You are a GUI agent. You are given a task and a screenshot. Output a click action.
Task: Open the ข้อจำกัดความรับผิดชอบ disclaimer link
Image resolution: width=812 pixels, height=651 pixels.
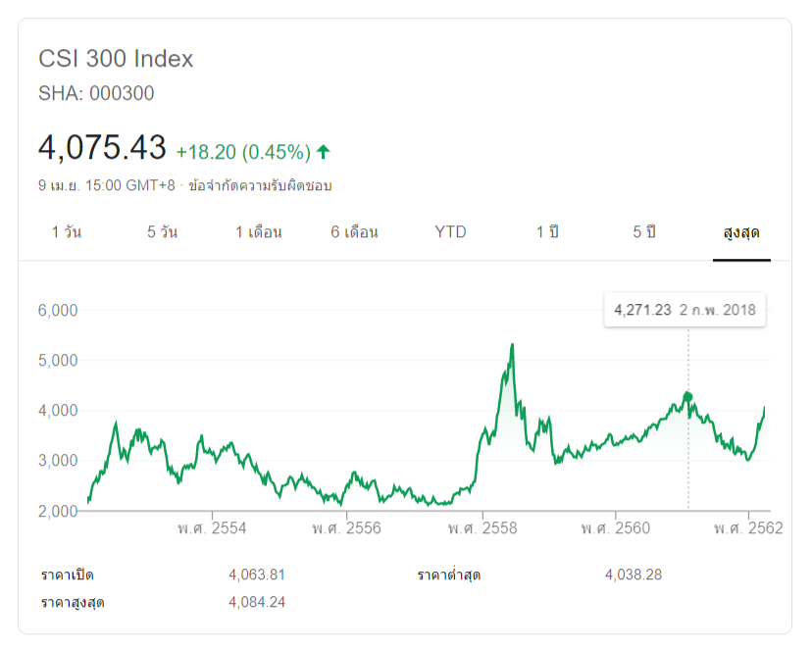(x=260, y=184)
